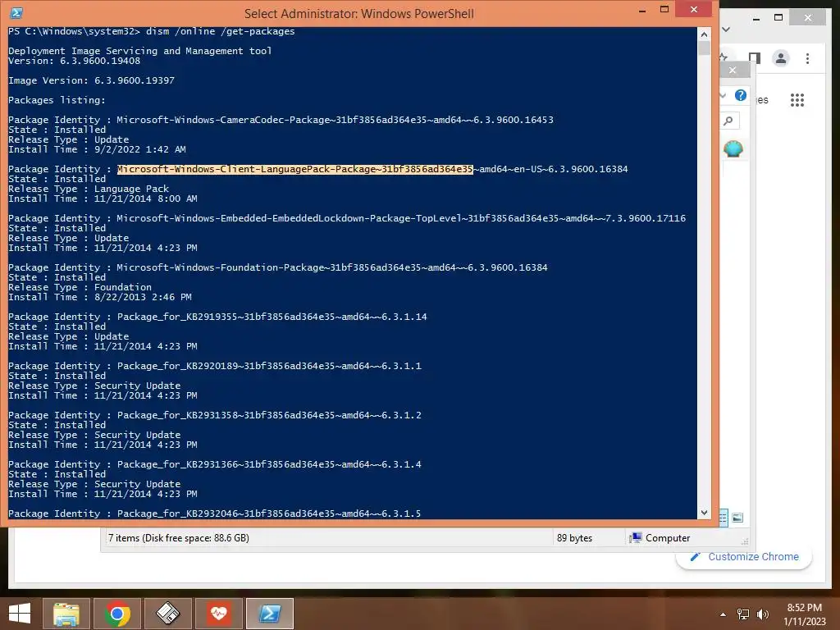Image resolution: width=840 pixels, height=630 pixels.
Task: Close the PowerShell window
Action: (x=694, y=9)
